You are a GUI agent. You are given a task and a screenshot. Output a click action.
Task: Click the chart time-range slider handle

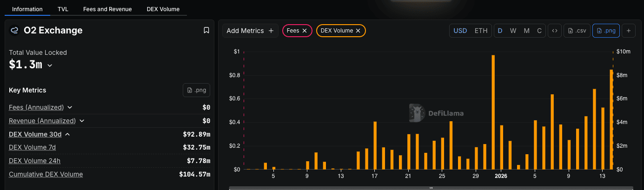[x=431, y=188]
